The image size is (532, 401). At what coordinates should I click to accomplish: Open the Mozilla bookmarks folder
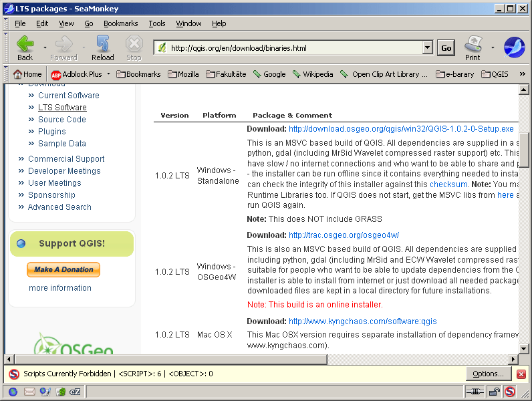183,74
